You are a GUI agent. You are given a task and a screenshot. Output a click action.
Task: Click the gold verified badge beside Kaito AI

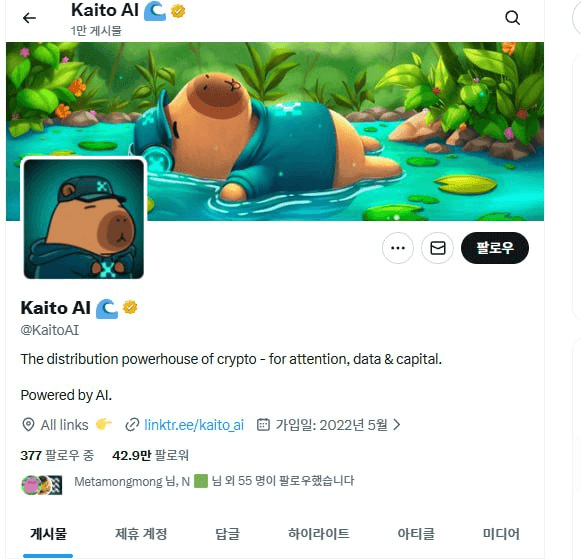130,307
